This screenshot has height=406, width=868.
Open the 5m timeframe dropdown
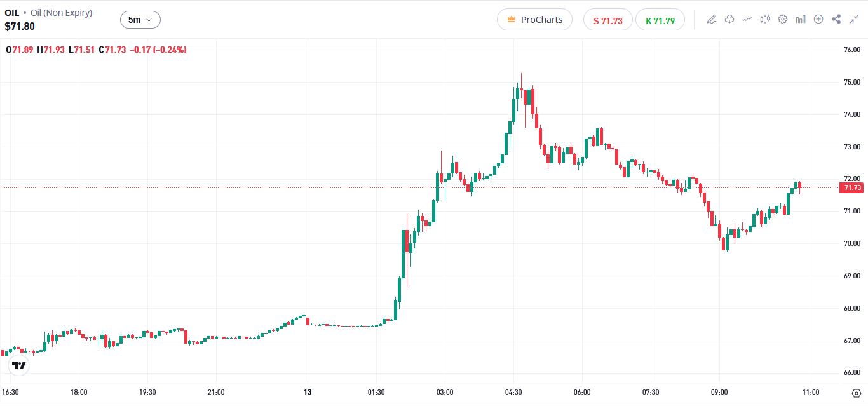point(140,20)
